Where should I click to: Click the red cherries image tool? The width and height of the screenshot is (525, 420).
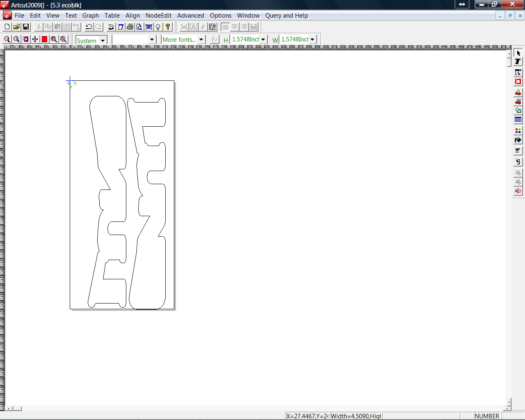point(518,92)
